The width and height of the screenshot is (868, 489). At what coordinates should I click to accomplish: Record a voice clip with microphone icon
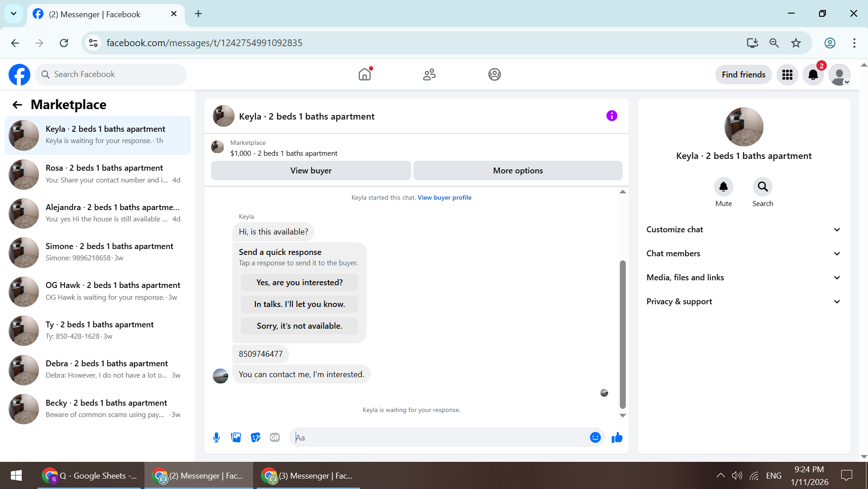coord(216,437)
